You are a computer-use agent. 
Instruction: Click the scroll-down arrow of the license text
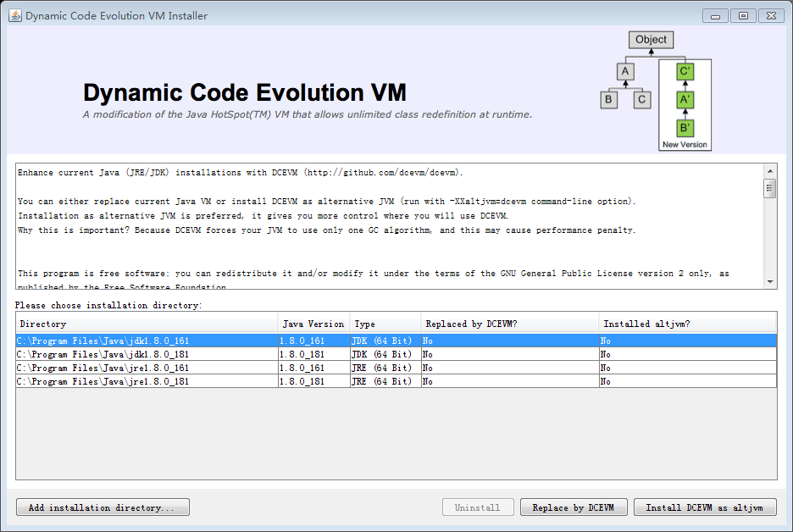[771, 280]
